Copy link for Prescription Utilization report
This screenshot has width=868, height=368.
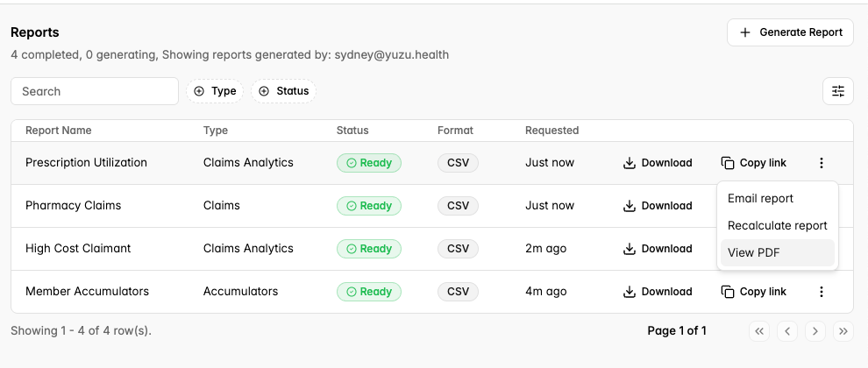click(x=753, y=163)
